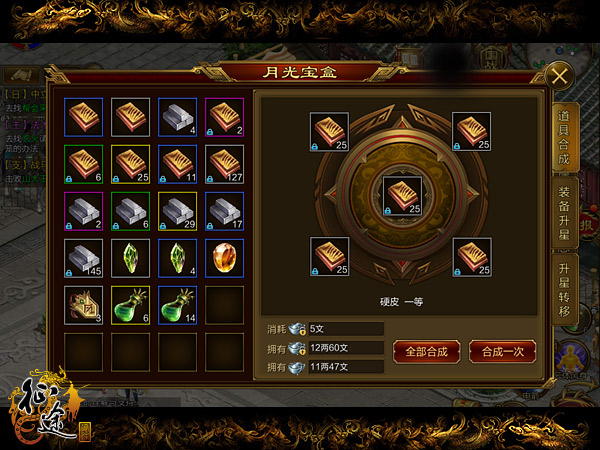Select the purple-bordered leather with count 2
The image size is (600, 450).
225,117
